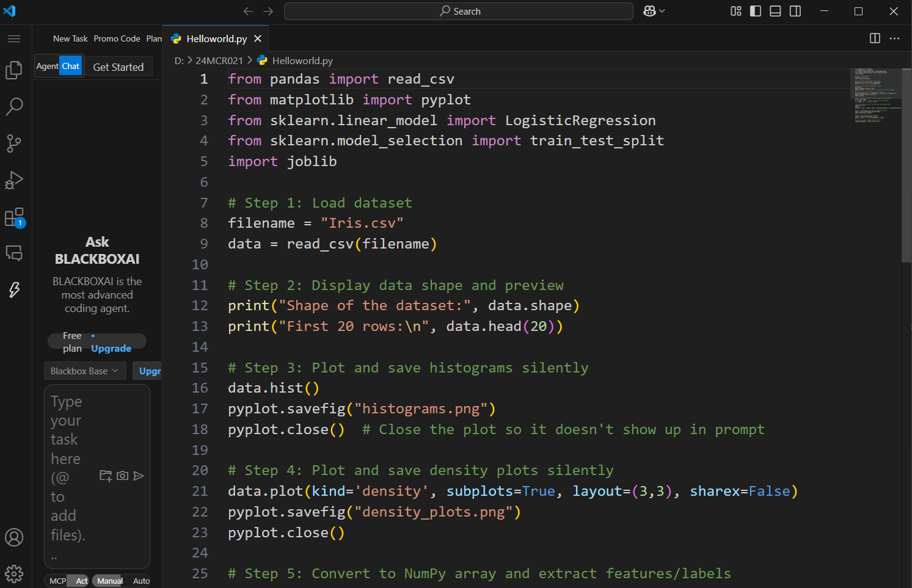Click the top search command bar
Screen dimensions: 912x588
point(459,11)
